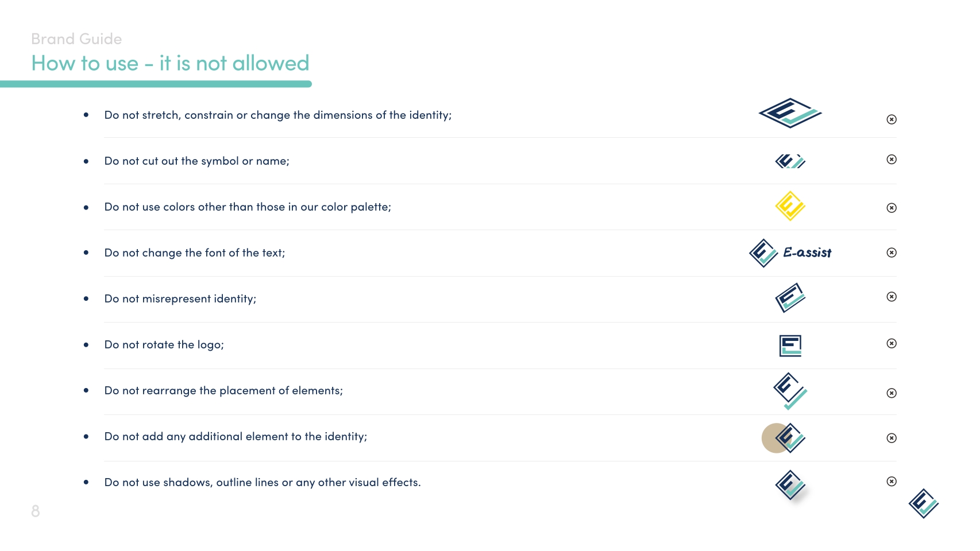This screenshot has height=551, width=980.
Task: Click the E-assist wrong-font logo
Action: coord(790,253)
